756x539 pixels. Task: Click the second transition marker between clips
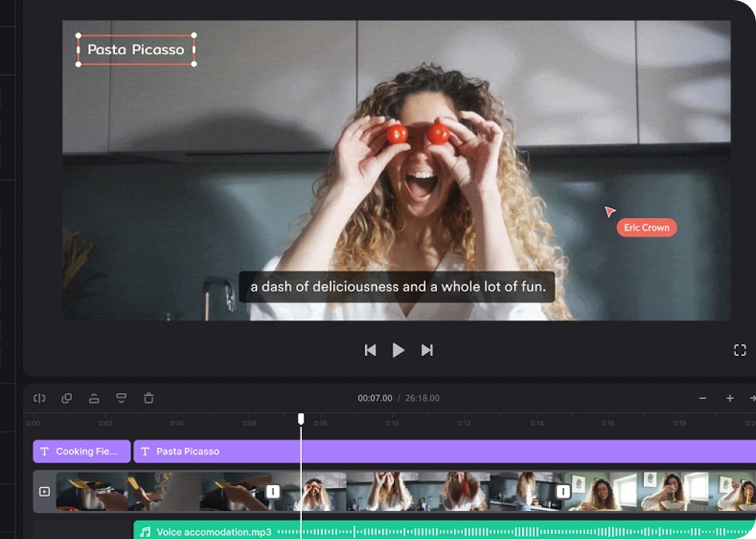tap(563, 492)
